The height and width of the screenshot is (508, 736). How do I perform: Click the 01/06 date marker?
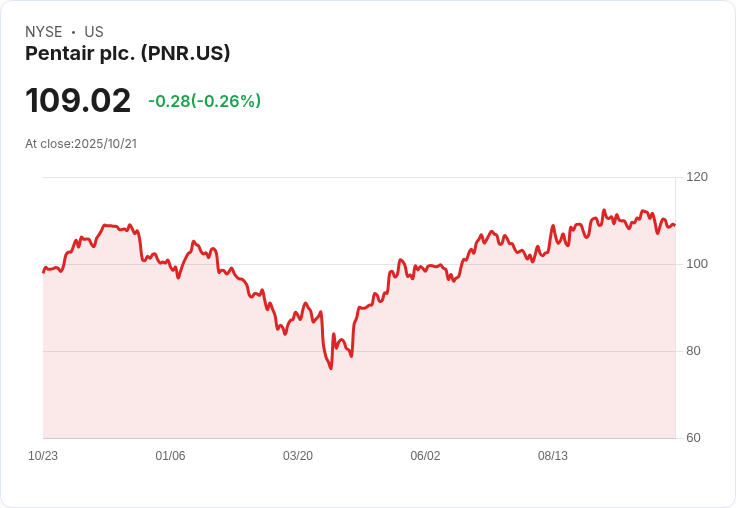coord(170,456)
